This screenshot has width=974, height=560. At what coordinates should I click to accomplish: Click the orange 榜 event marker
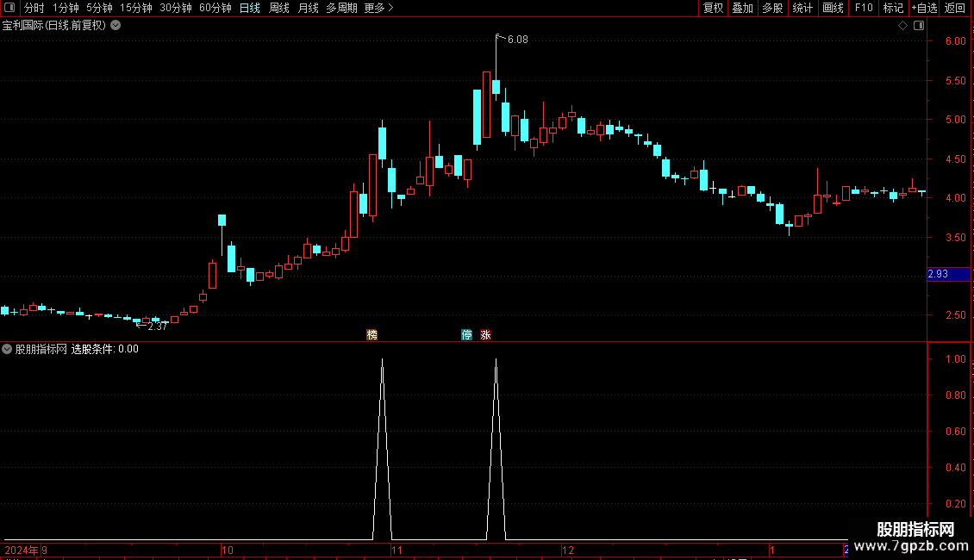pos(372,334)
